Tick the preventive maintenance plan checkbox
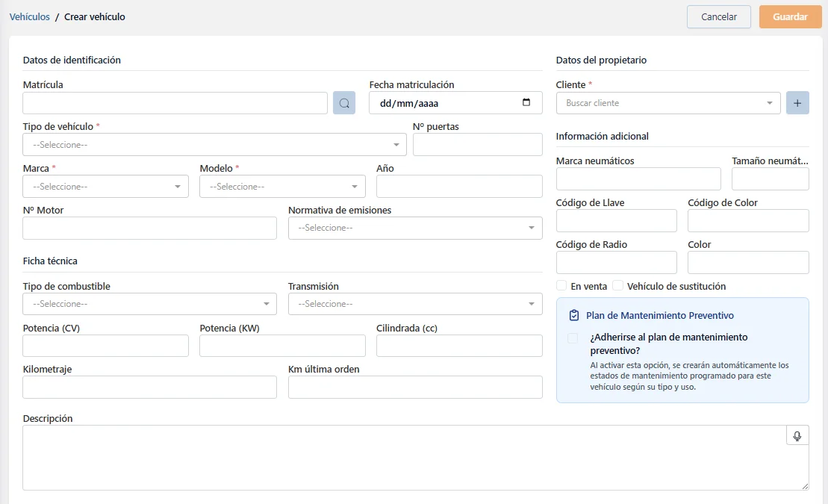 [x=573, y=338]
